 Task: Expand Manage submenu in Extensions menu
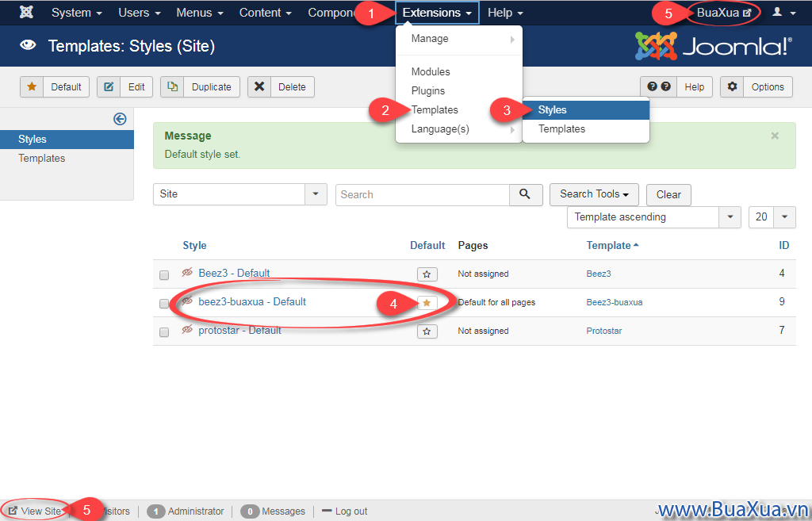point(459,39)
